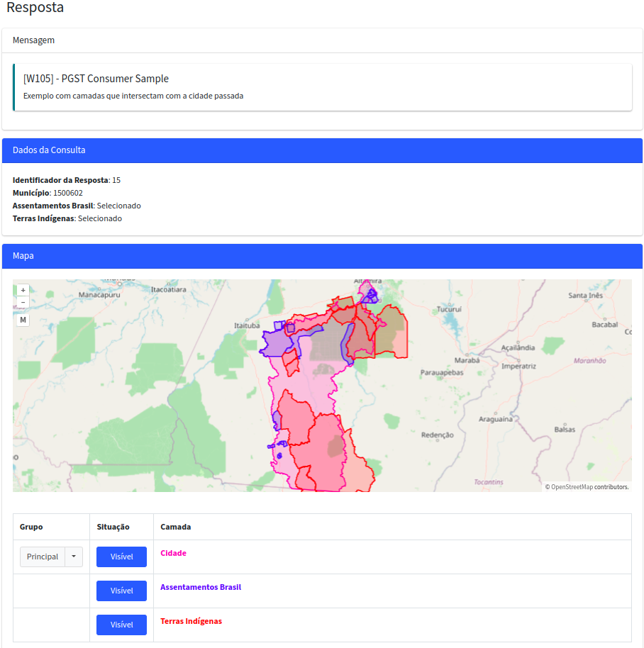The width and height of the screenshot is (644, 648).
Task: Select the M control on the map
Action: tap(23, 319)
